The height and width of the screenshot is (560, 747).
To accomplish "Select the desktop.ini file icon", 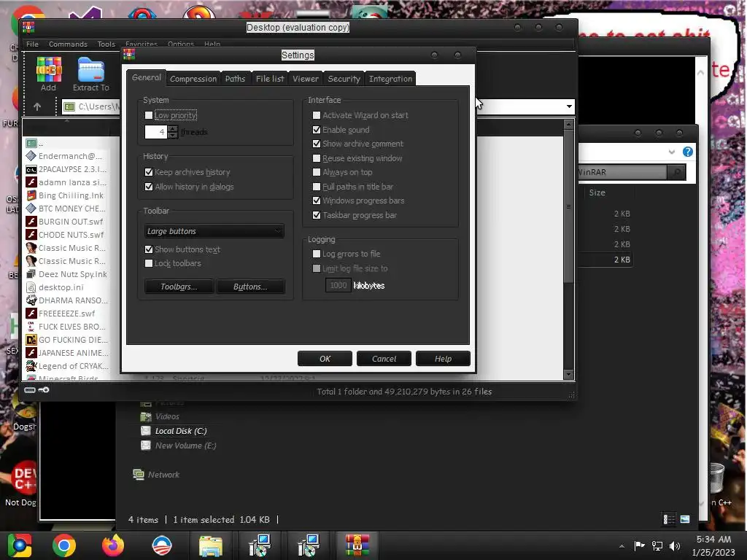I will 31,287.
